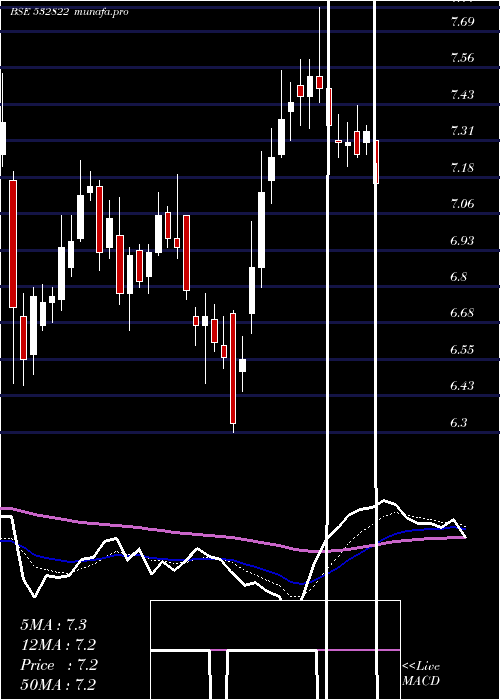Click the <<Live MACD label
The height and width of the screenshot is (700, 500).
[421, 674]
